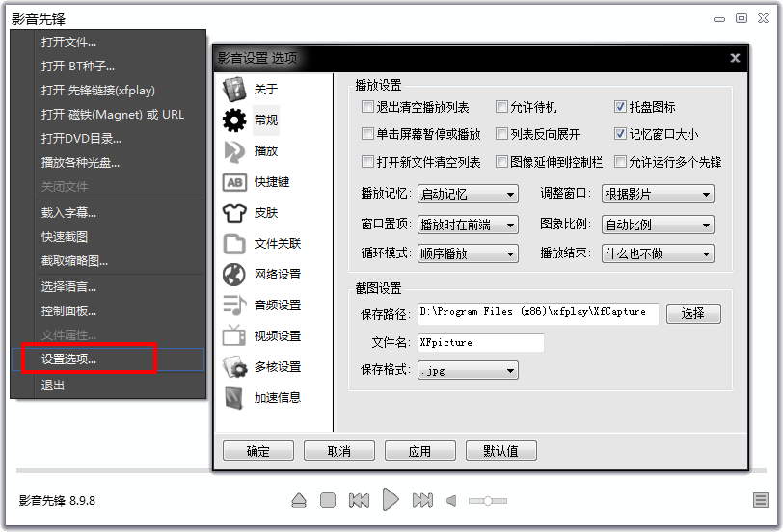Restore defaults with 默认值 button

point(500,451)
